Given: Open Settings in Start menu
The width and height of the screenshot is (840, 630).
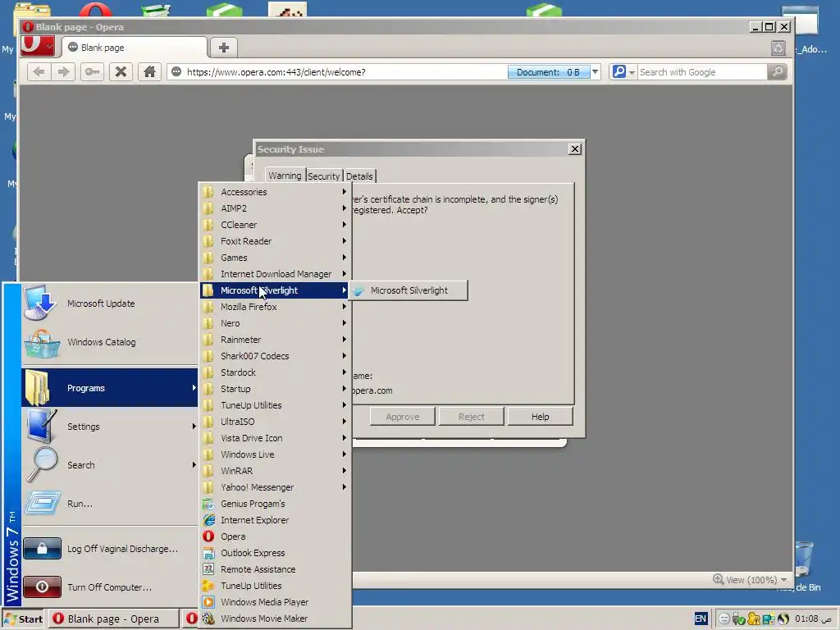Looking at the screenshot, I should tap(110, 427).
